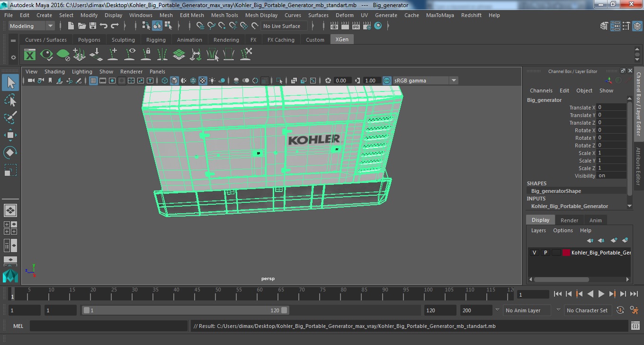Click the XGen add guides shelf icon
The height and width of the screenshot is (345, 644).
click(113, 54)
